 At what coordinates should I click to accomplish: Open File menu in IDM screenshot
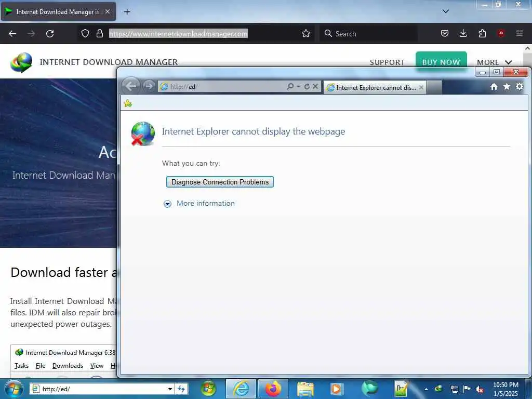(41, 366)
